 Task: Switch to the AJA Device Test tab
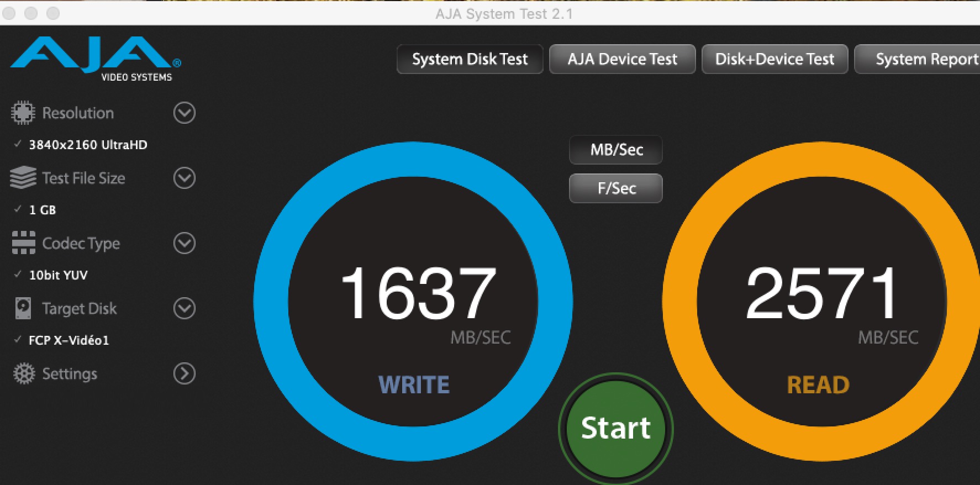(x=623, y=59)
